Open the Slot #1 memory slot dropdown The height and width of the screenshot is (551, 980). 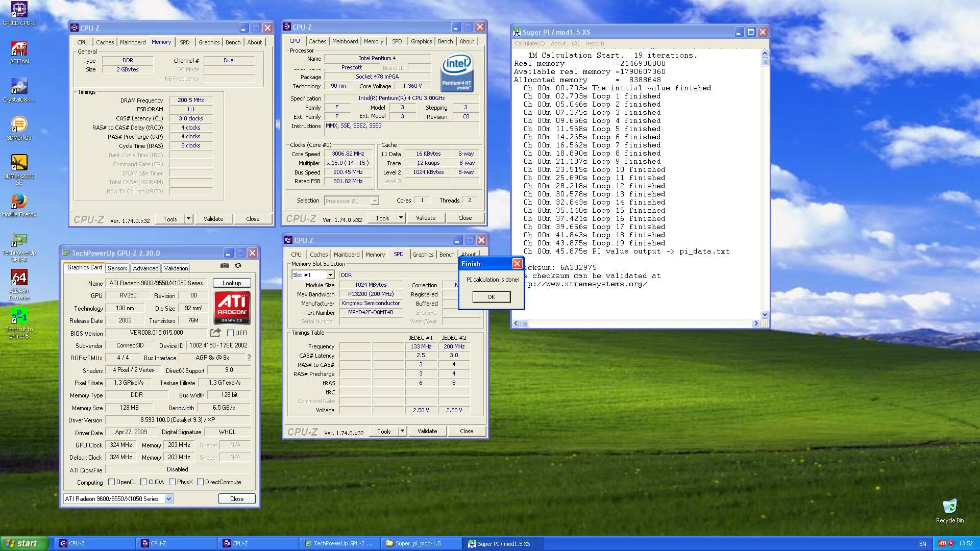click(x=330, y=275)
